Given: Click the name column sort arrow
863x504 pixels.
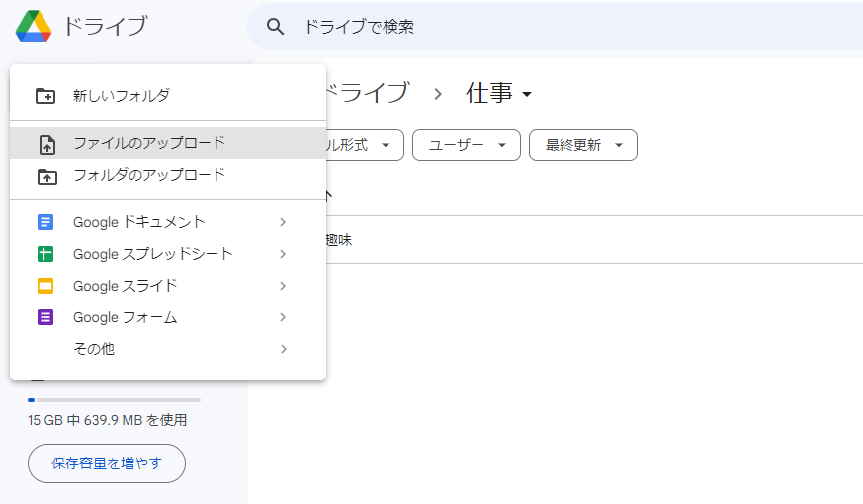Looking at the screenshot, I should (x=328, y=195).
